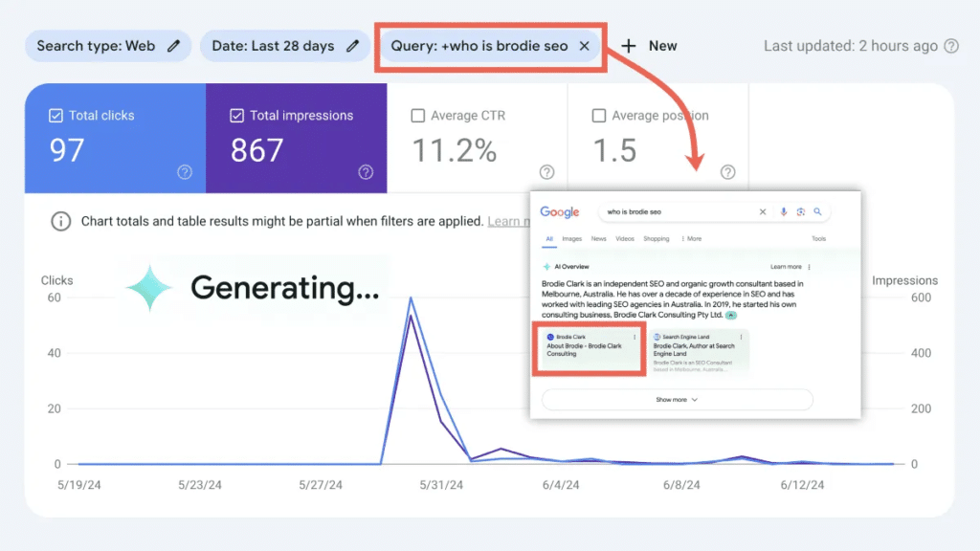Check the Average position metric
Image resolution: width=980 pixels, height=551 pixels.
(599, 115)
